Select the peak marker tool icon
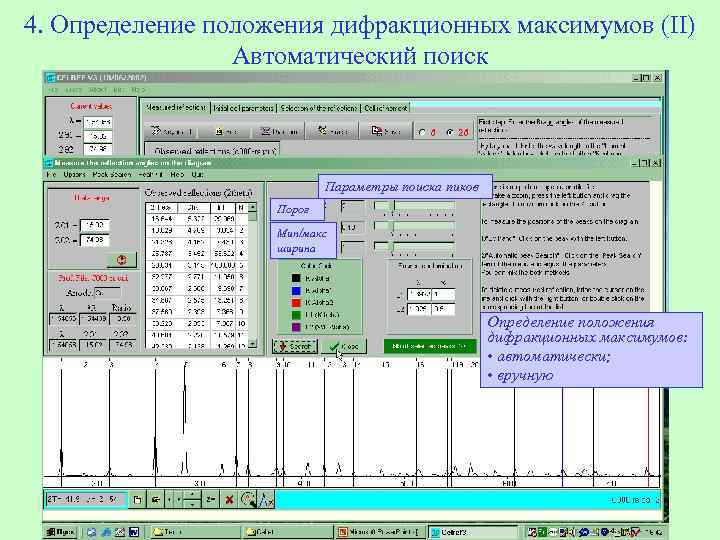The image size is (720, 540). pyautogui.click(x=266, y=499)
